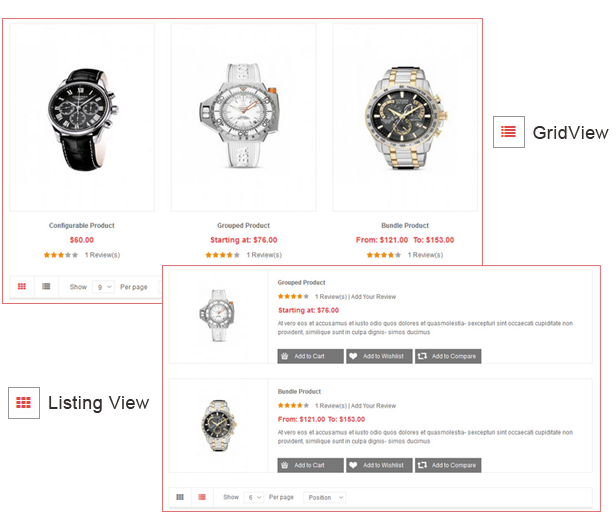Click the star rating under Bundle Product in grid
The width and height of the screenshot is (616, 529).
pos(383,255)
